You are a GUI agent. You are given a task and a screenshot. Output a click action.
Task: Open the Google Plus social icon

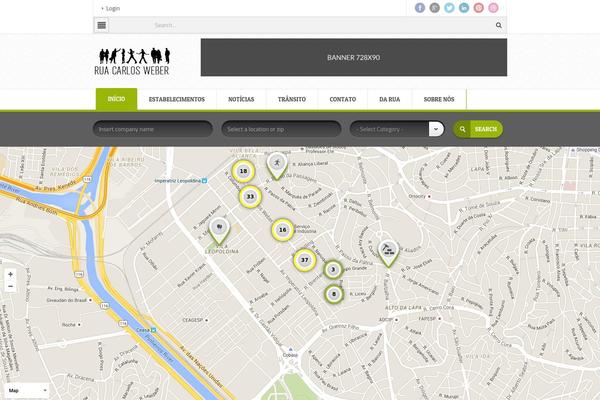(434, 8)
